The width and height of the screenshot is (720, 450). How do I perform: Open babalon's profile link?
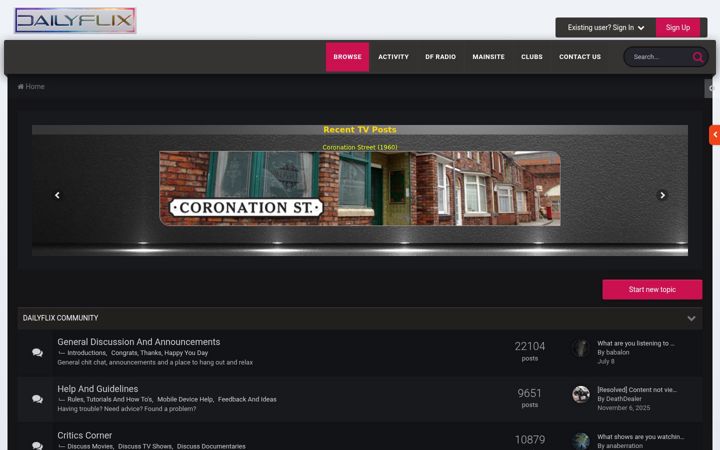pos(618,352)
